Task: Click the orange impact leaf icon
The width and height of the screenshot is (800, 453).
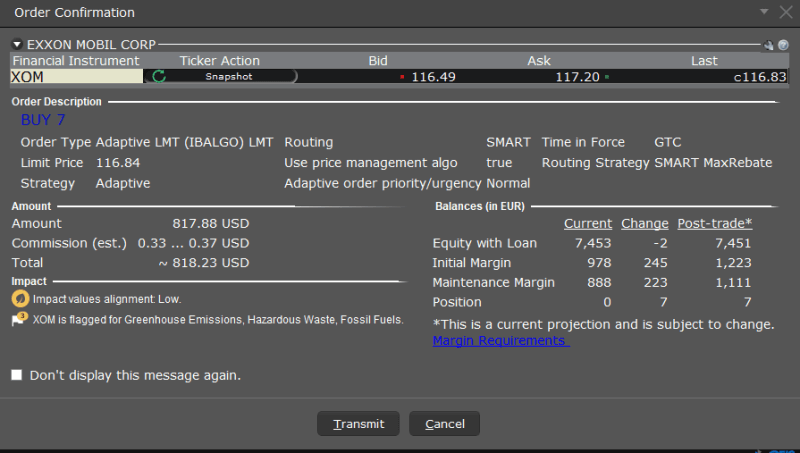Action: (x=20, y=299)
